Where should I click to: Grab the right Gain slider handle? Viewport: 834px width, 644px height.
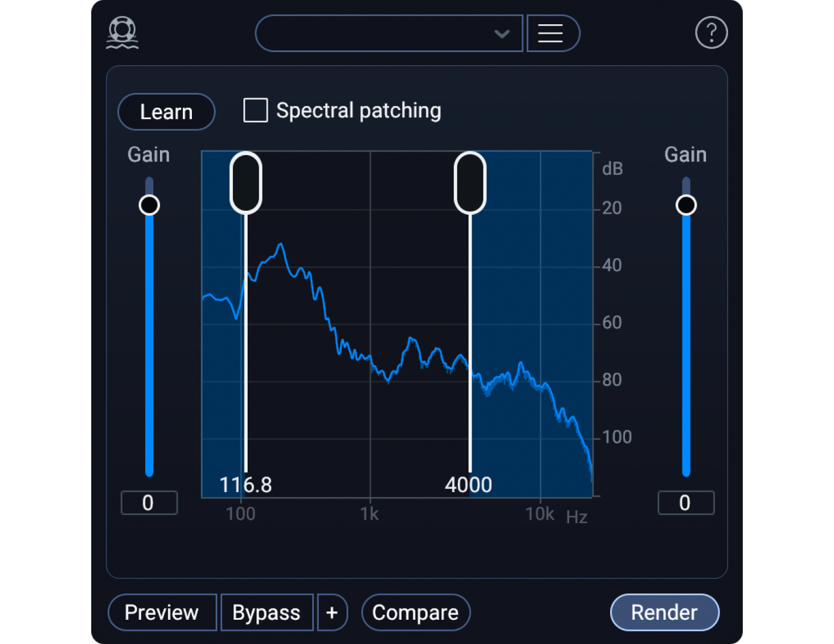[686, 204]
